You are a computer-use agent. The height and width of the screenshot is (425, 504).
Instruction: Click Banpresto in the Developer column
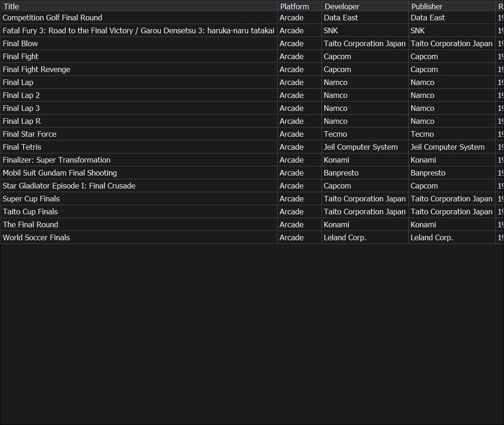pos(341,173)
